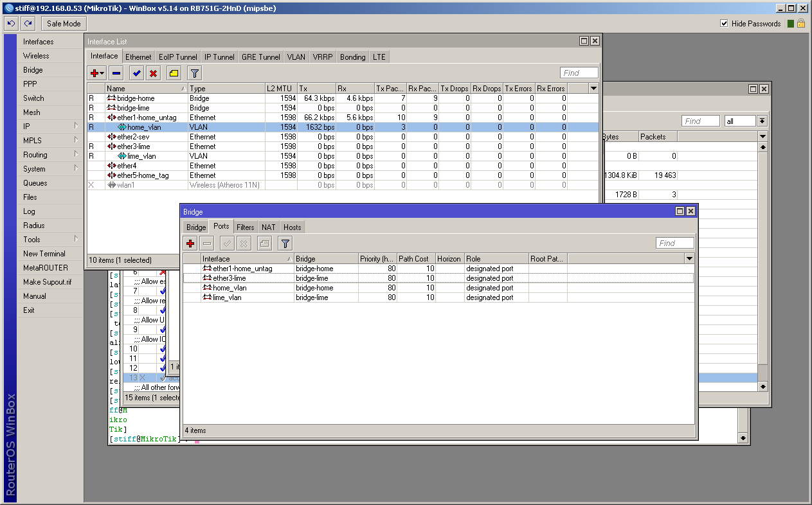Select the ether5-home_tag interface row
The height and width of the screenshot is (505, 812).
143,175
